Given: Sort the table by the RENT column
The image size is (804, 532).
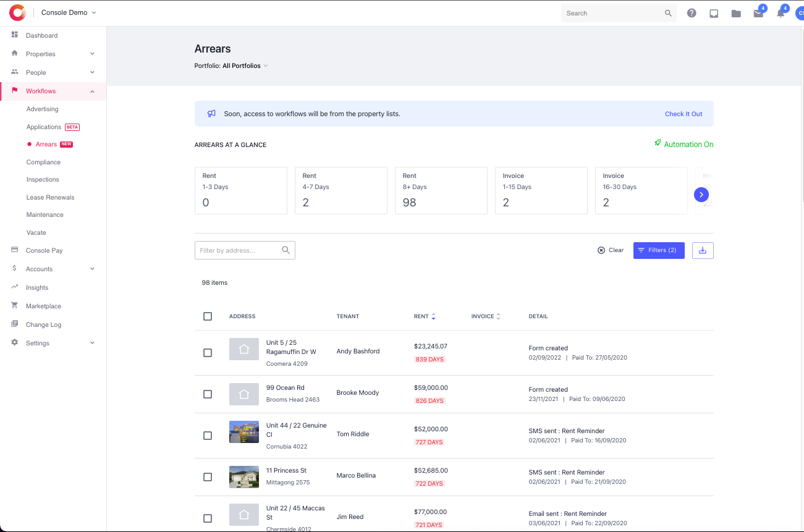Looking at the screenshot, I should pyautogui.click(x=435, y=316).
